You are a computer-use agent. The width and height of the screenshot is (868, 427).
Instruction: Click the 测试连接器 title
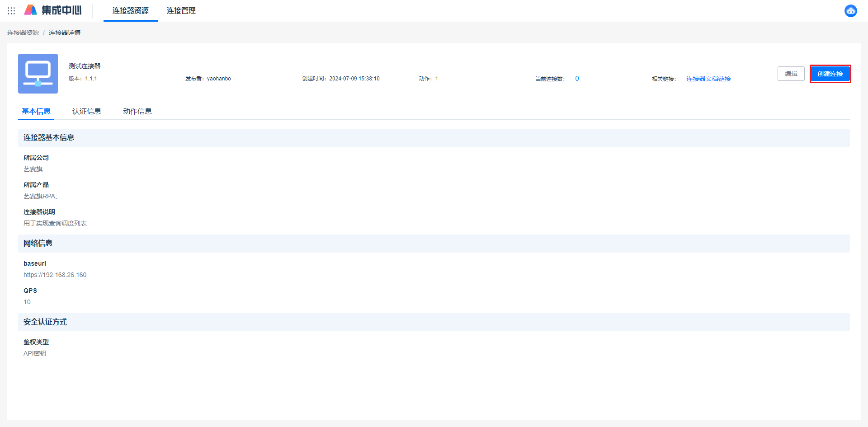pyautogui.click(x=85, y=66)
